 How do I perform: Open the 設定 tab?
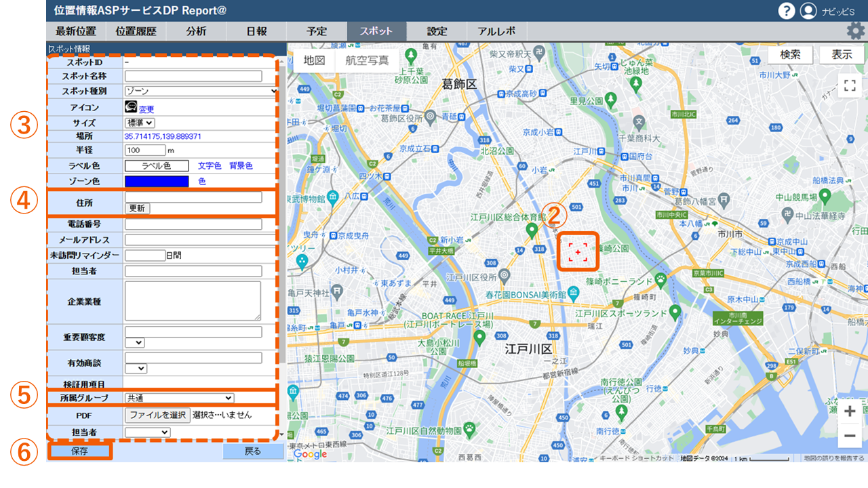pyautogui.click(x=437, y=31)
